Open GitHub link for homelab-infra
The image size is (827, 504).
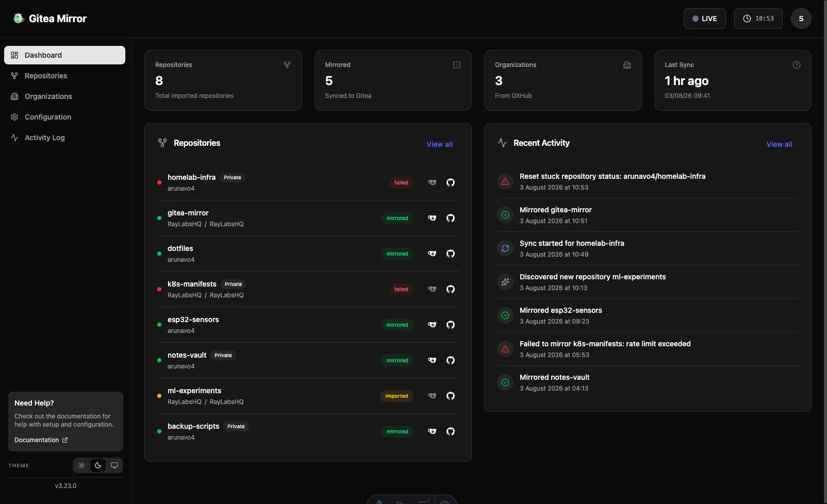click(x=451, y=182)
